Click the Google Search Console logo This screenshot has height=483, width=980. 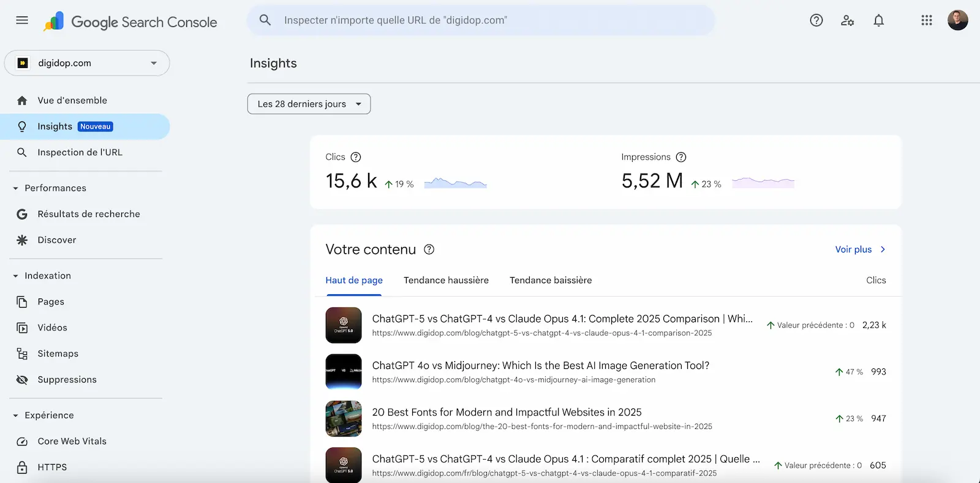pos(130,22)
